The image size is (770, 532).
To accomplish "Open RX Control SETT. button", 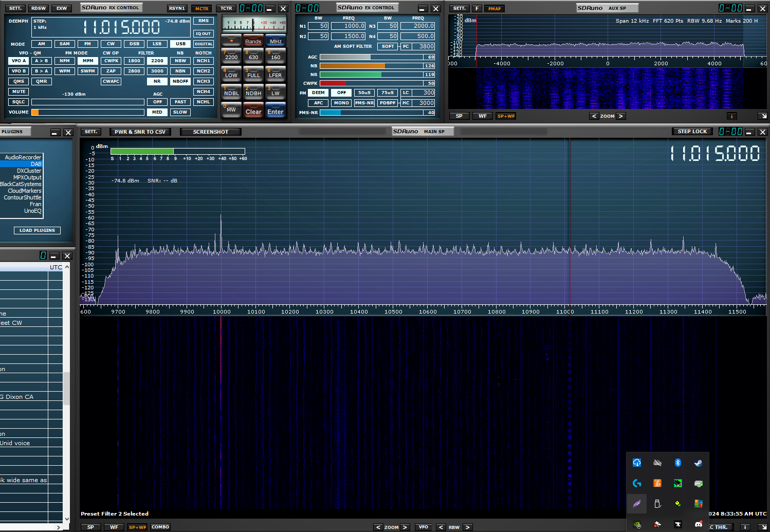I will [x=15, y=8].
